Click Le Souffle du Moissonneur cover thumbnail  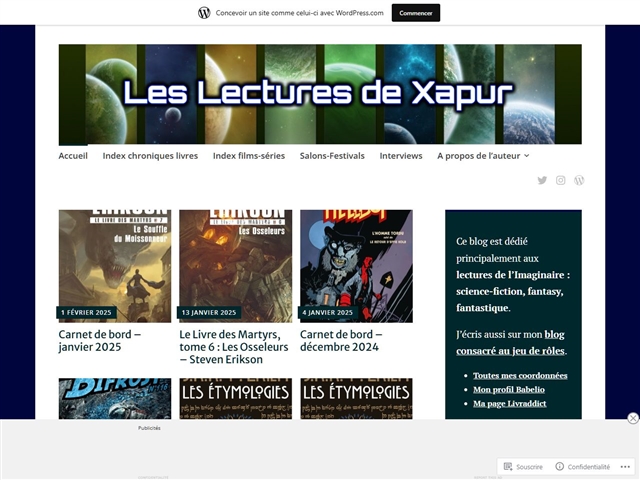coord(115,266)
